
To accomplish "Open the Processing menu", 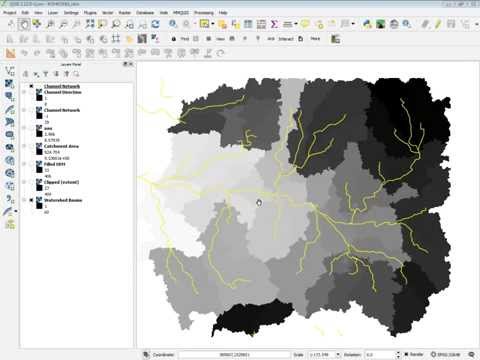I will pos(204,13).
